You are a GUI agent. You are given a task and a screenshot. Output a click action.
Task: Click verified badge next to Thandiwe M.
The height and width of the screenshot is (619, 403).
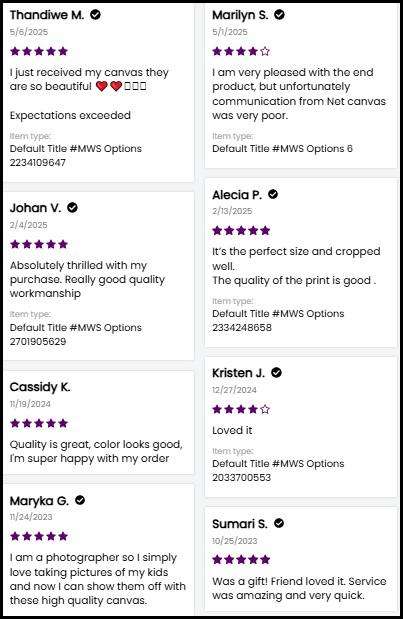[95, 15]
